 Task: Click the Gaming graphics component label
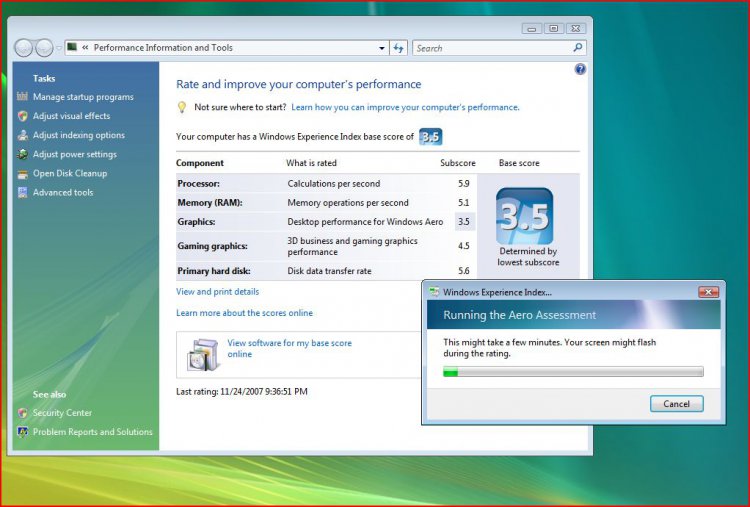212,246
